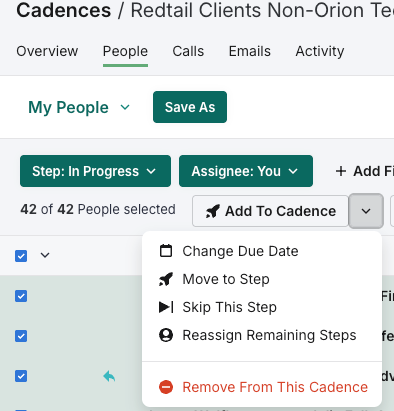This screenshot has height=411, width=394.
Task: Click the rocket icon beside Move to Step
Action: point(166,279)
